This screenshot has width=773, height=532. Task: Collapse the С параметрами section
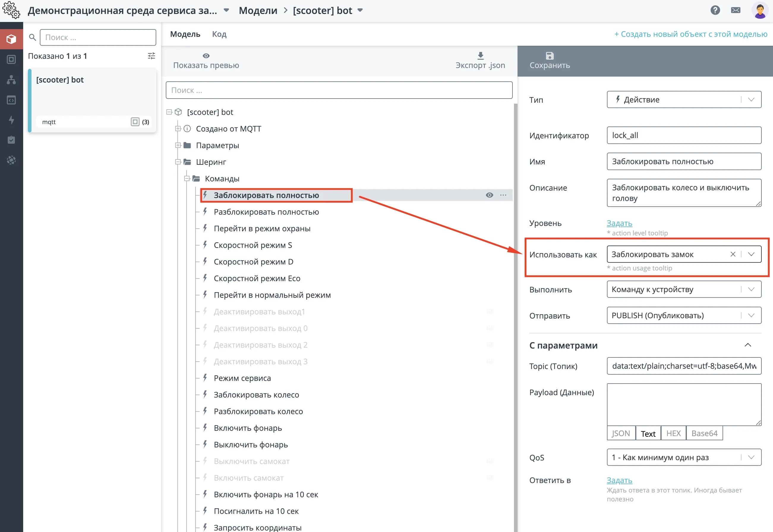coord(748,345)
